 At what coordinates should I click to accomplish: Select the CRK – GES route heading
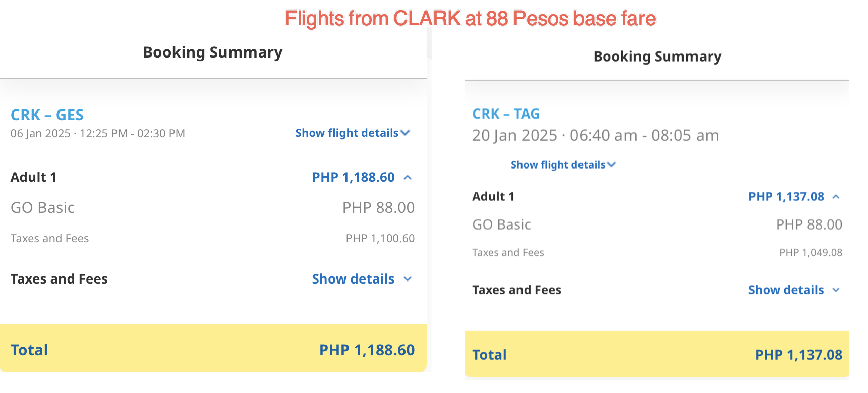point(47,115)
